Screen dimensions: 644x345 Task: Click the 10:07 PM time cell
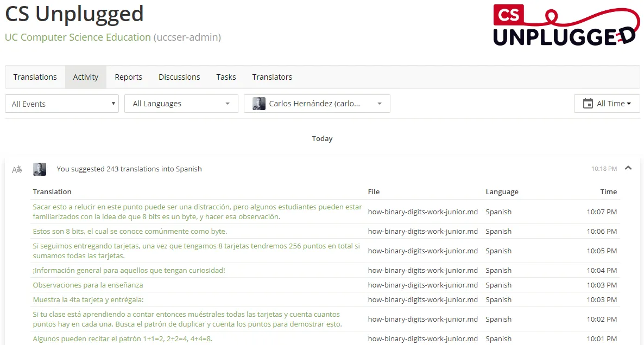[x=602, y=212]
